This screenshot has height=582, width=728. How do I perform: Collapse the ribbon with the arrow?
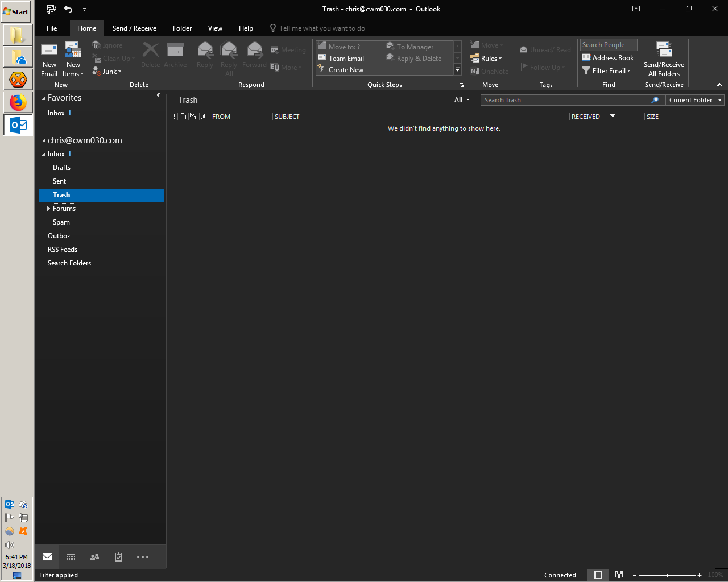point(719,85)
